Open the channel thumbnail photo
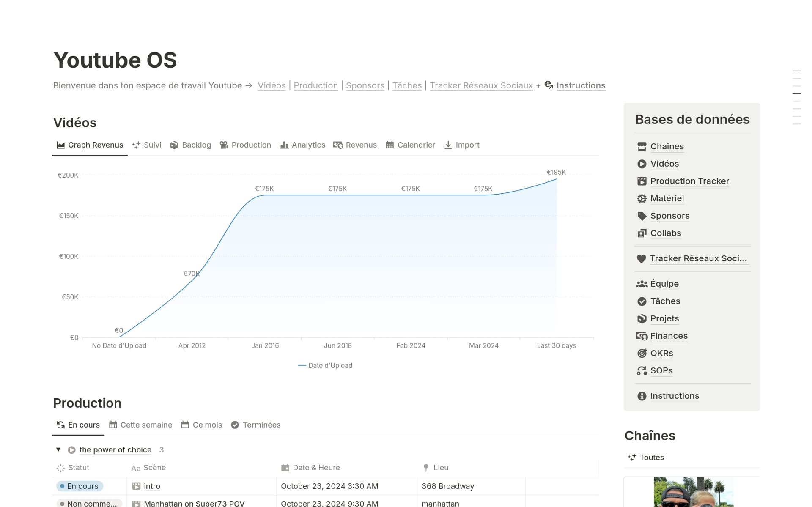The height and width of the screenshot is (507, 812). pyautogui.click(x=693, y=492)
